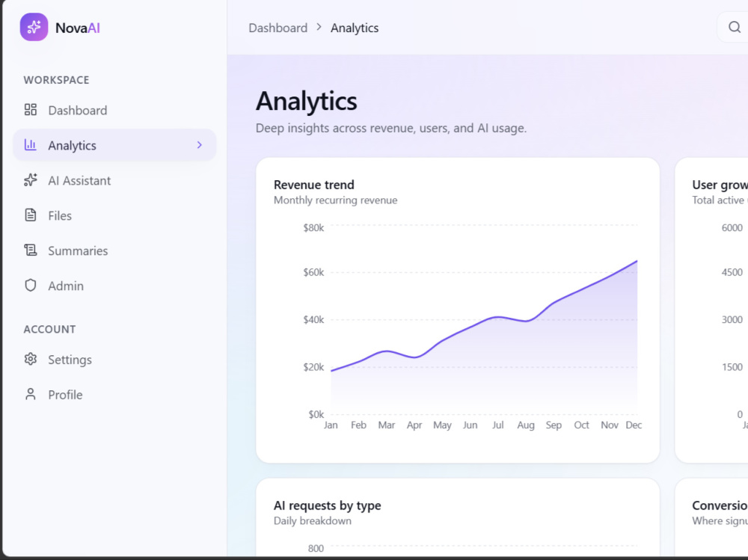The width and height of the screenshot is (748, 560).
Task: Click the Deep insights description text
Action: pos(391,128)
